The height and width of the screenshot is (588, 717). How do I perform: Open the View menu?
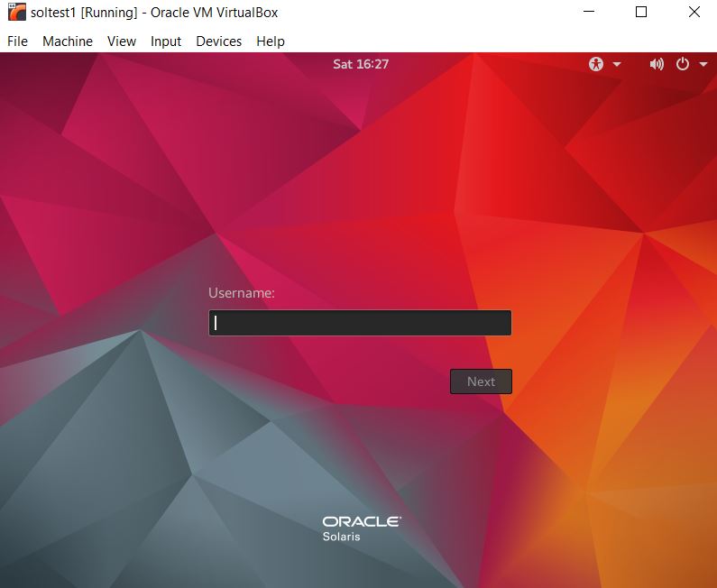(x=122, y=41)
